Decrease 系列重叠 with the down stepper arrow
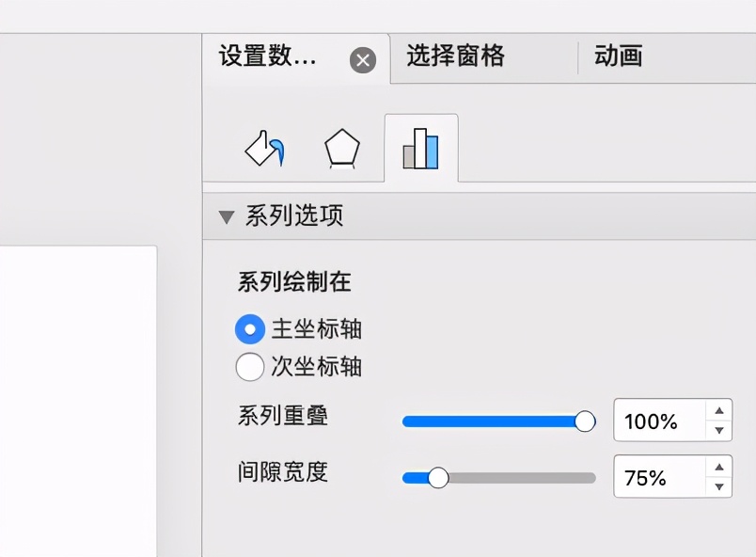Image resolution: width=756 pixels, height=557 pixels. point(719,430)
